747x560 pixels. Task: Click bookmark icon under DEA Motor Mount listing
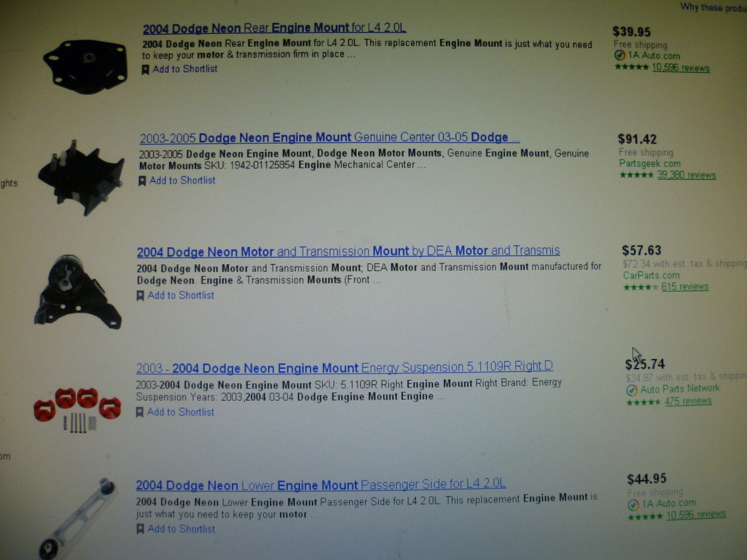(x=140, y=296)
